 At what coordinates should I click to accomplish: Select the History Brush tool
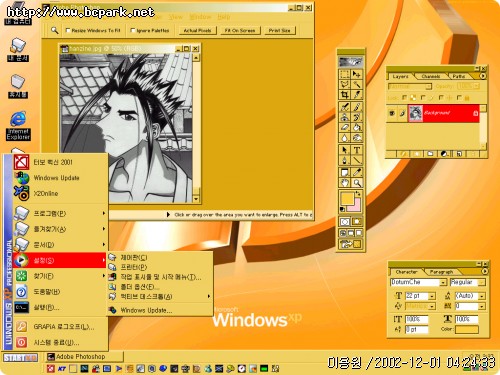tap(357, 117)
